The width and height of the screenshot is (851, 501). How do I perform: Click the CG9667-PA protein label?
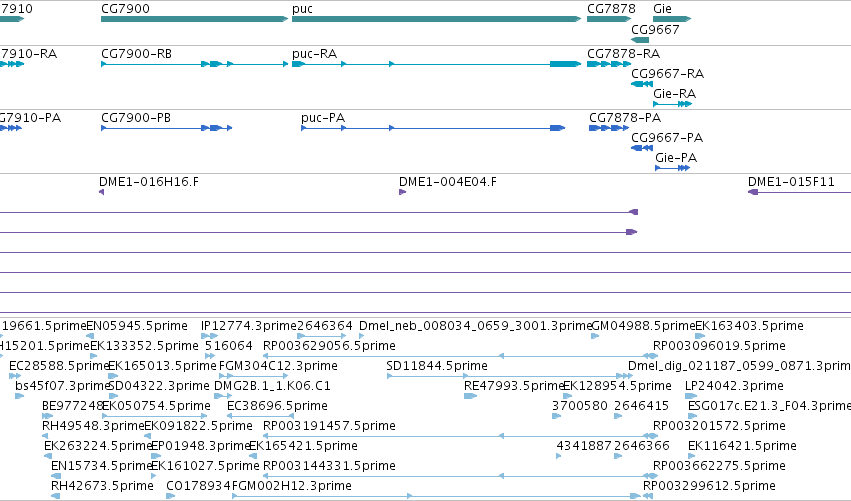tap(667, 138)
